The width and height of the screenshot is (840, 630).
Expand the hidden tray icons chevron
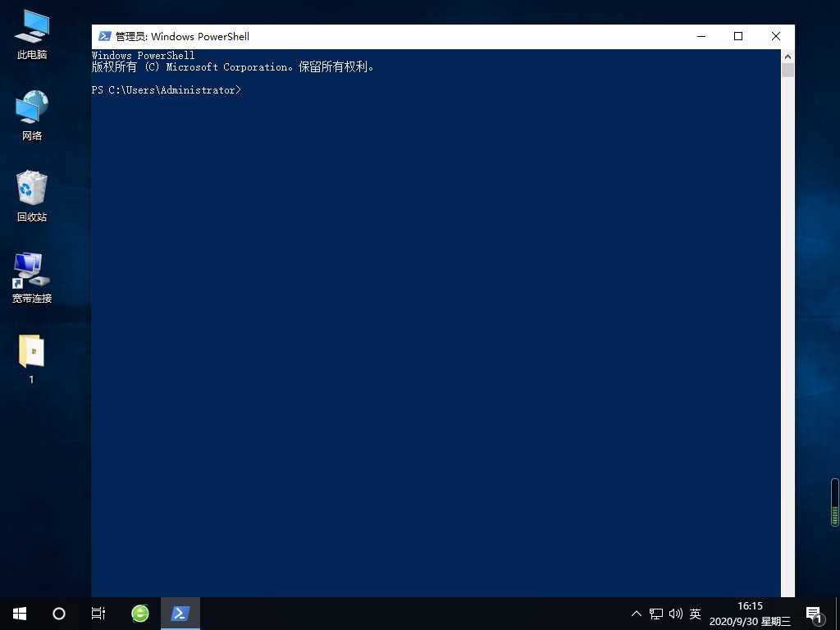coord(636,614)
